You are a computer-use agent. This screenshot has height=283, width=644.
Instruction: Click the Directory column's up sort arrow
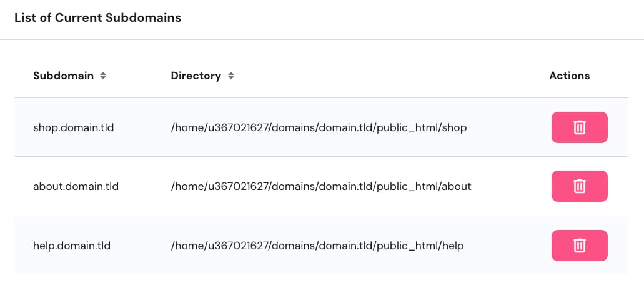coord(231,74)
